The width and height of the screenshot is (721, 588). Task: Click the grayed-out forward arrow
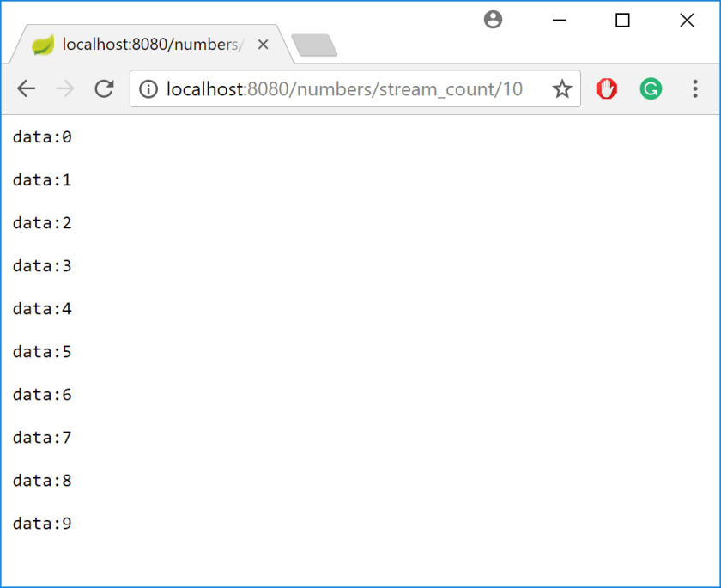point(65,88)
